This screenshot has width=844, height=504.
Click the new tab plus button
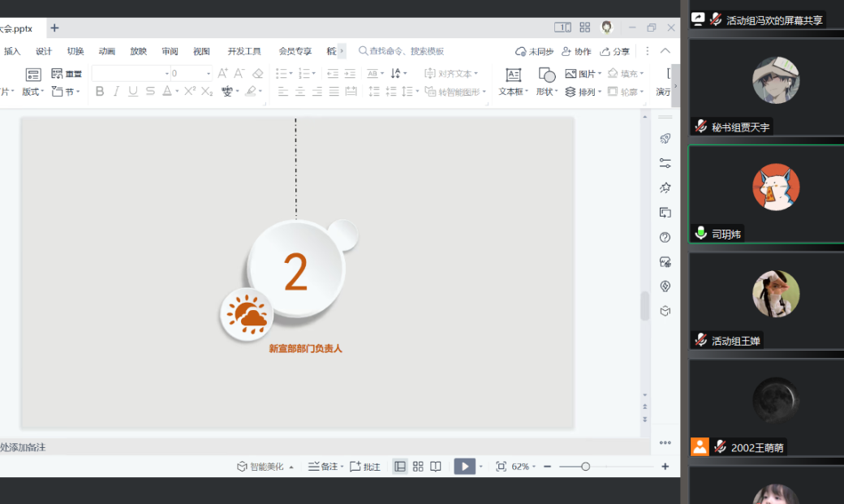54,28
